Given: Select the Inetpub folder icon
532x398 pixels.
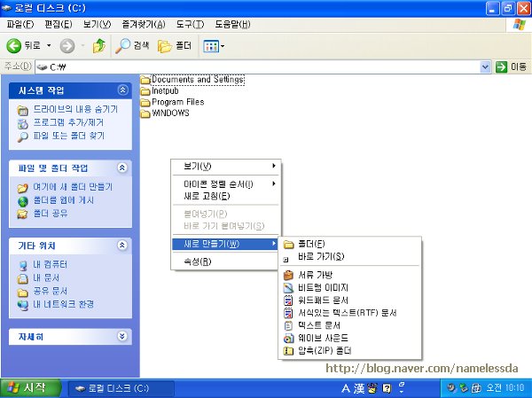Looking at the screenshot, I should [145, 91].
